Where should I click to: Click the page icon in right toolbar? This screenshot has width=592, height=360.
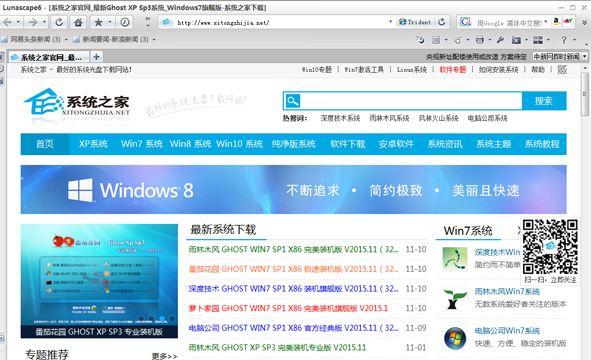(x=436, y=40)
